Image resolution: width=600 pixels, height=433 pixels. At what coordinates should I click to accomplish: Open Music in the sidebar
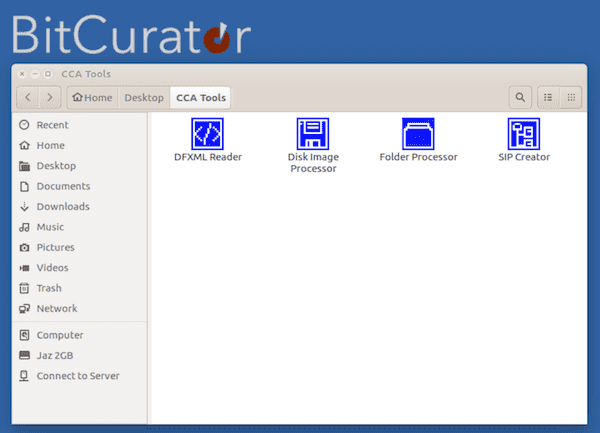(x=80, y=227)
